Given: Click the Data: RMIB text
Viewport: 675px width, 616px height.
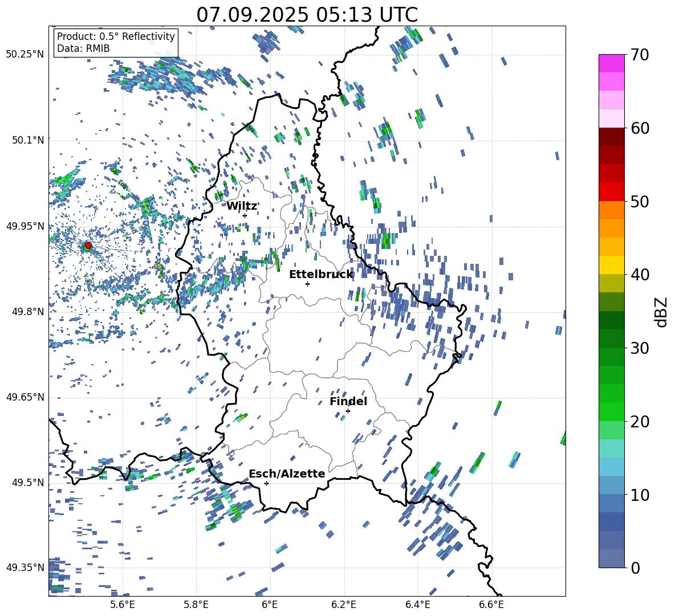Looking at the screenshot, I should [83, 48].
